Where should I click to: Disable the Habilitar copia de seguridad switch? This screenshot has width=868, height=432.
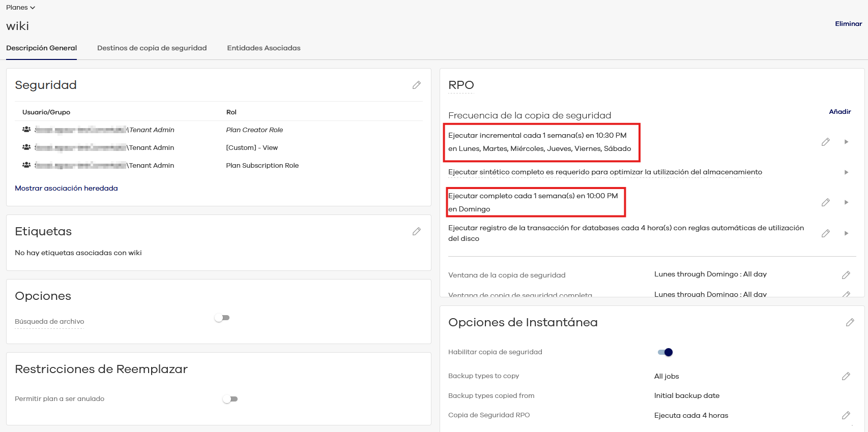coord(665,352)
